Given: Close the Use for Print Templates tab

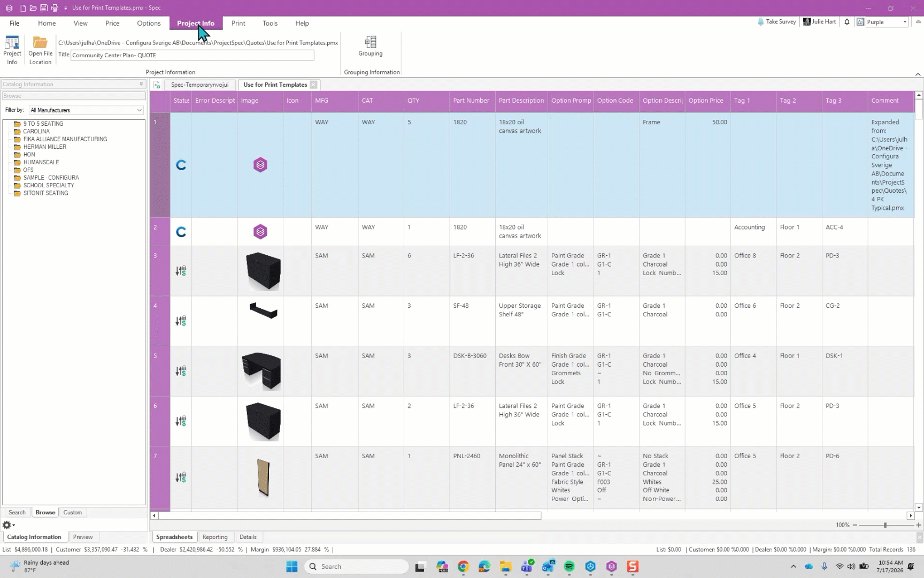Looking at the screenshot, I should tap(313, 85).
